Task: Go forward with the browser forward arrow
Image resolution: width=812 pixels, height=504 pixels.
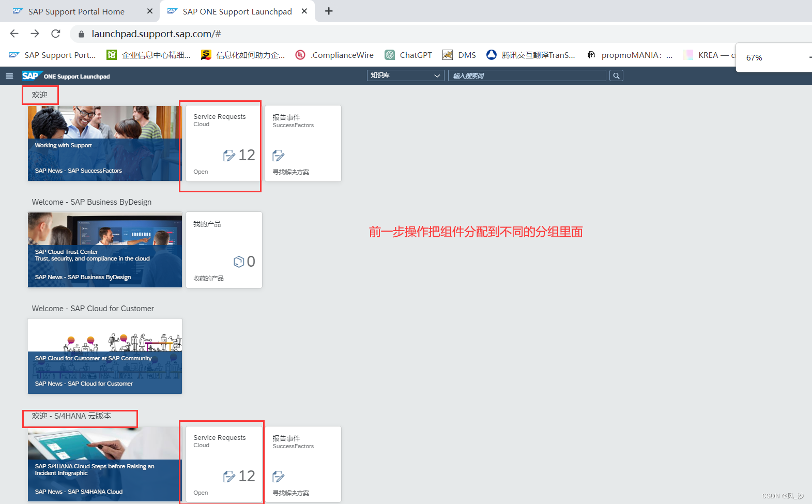Action: coord(35,34)
